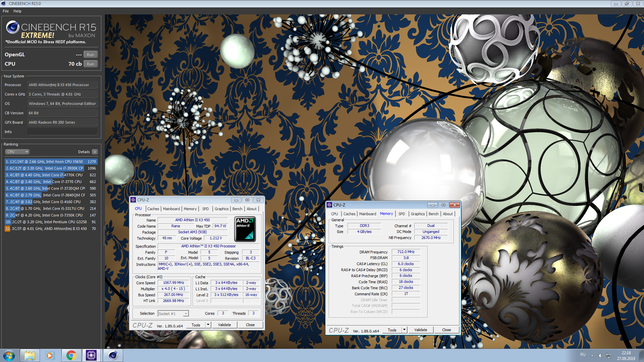Click the Cinebench R15 logo icon

[12, 27]
